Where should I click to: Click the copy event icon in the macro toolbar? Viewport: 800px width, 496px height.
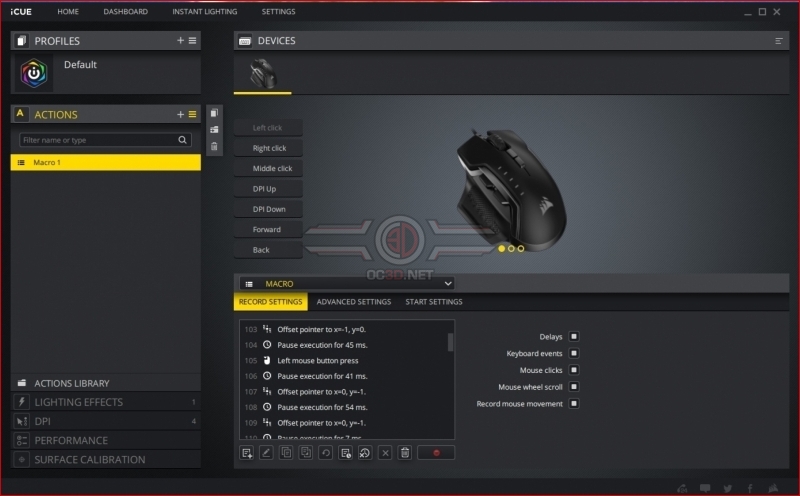[286, 453]
